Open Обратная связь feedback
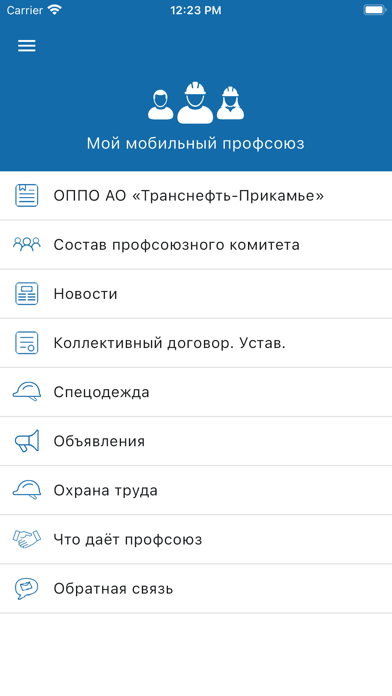This screenshot has width=392, height=696. tap(196, 589)
